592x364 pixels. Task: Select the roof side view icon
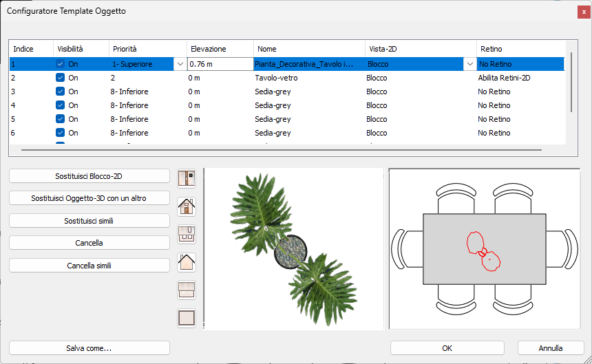click(x=187, y=290)
